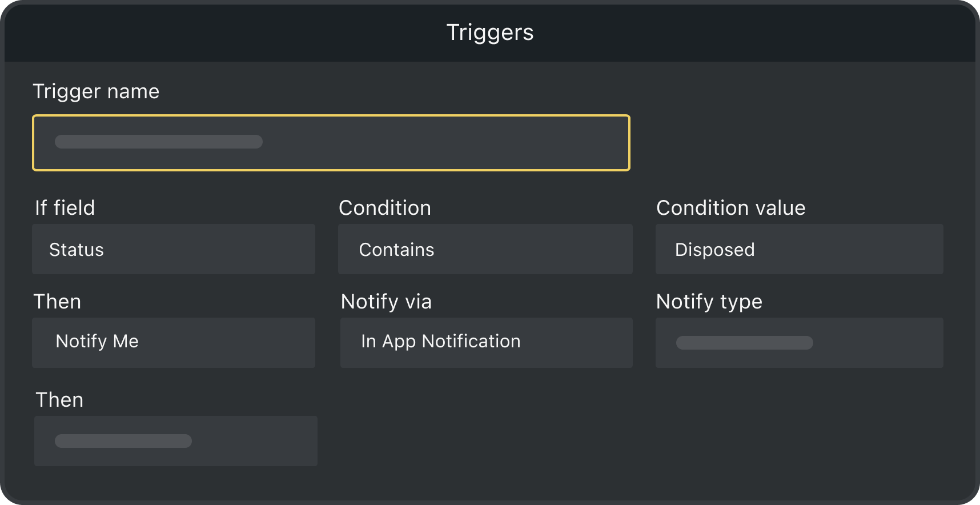Open the Status dropdown under If field
This screenshot has width=980, height=505.
173,249
